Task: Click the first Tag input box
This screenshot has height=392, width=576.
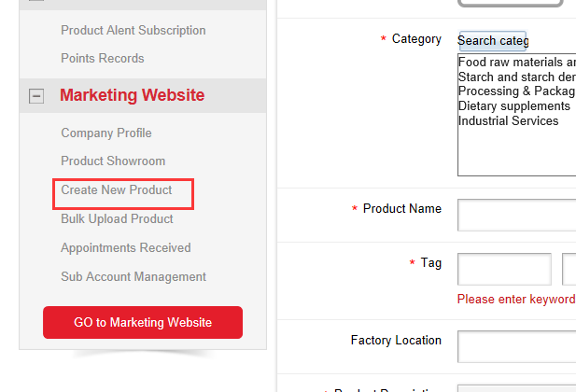Action: [x=504, y=269]
